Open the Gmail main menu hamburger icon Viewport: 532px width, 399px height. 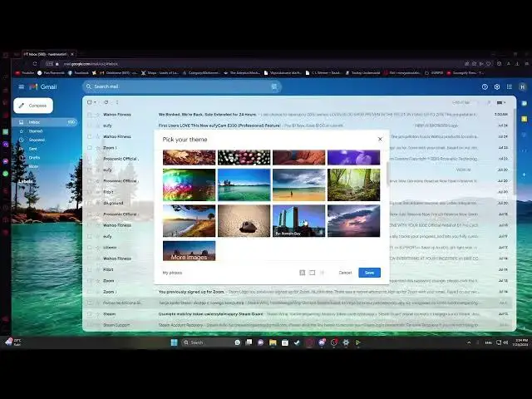pyautogui.click(x=21, y=86)
